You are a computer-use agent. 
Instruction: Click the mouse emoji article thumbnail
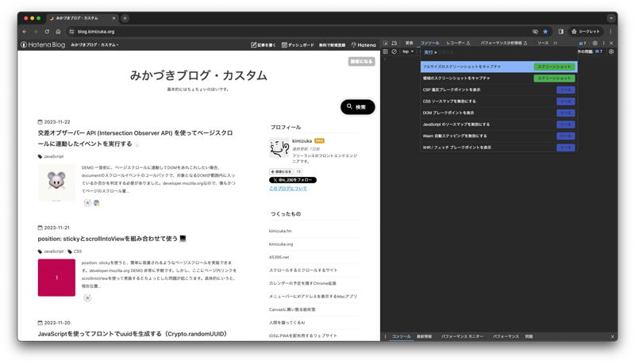tap(56, 182)
